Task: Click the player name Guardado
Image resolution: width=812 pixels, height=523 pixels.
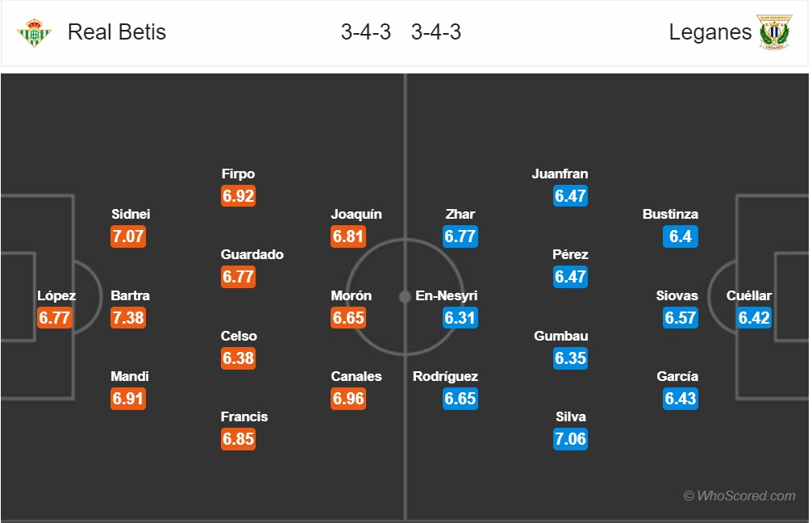Action: coord(252,254)
